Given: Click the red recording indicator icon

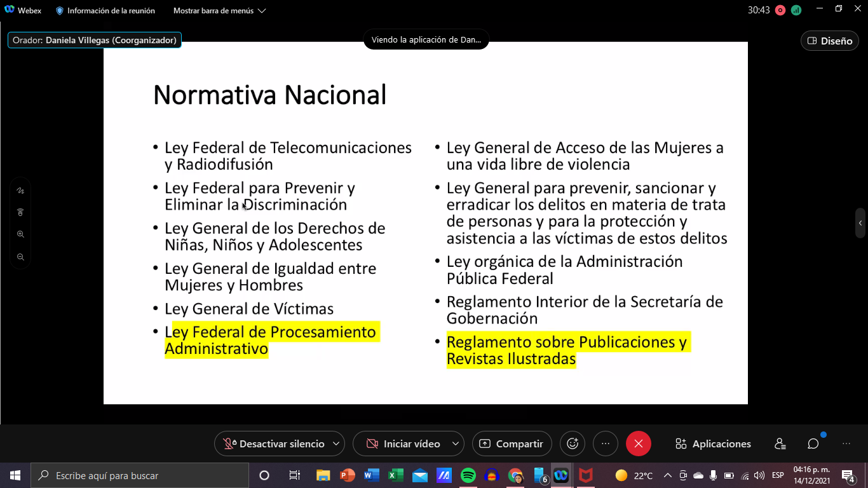Looking at the screenshot, I should click(780, 10).
